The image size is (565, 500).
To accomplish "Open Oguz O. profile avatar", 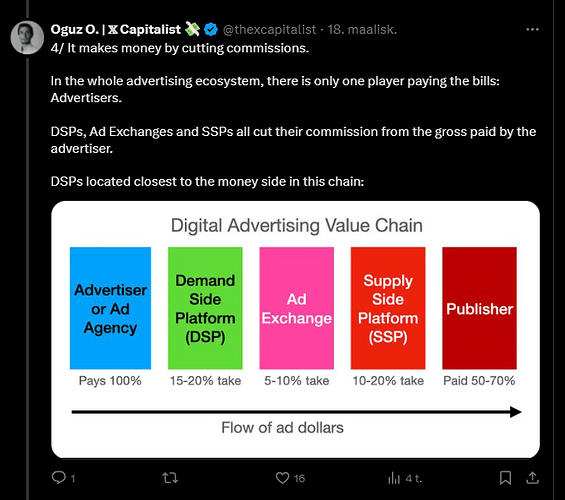I will click(27, 37).
